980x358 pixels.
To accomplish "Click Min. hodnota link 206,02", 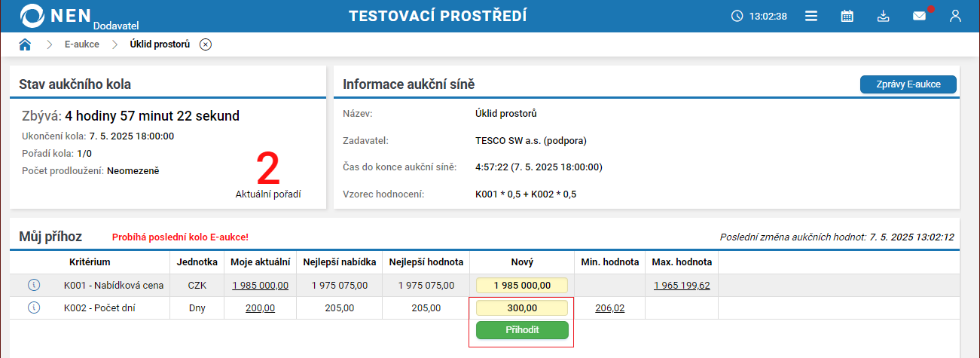I will click(610, 308).
